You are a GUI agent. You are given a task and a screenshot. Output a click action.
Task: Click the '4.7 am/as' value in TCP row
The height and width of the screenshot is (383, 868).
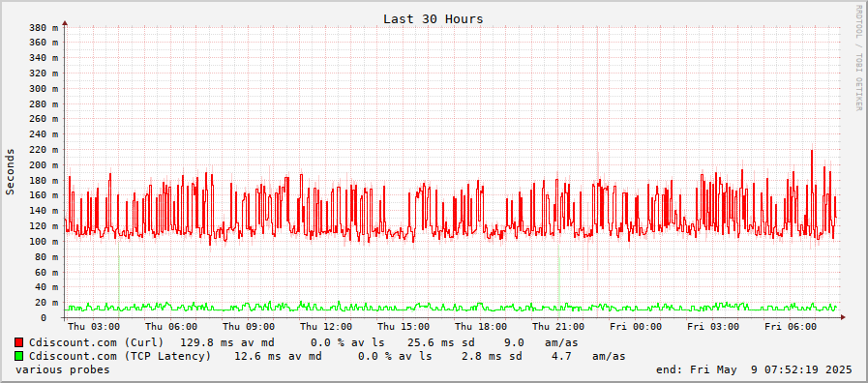[x=589, y=356]
